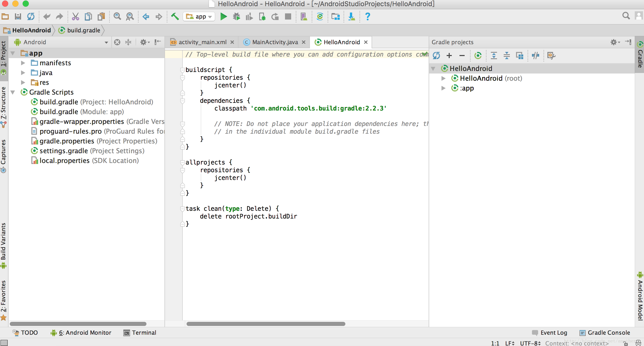Click the minus Detach Gradle project icon
644x346 pixels.
click(462, 56)
